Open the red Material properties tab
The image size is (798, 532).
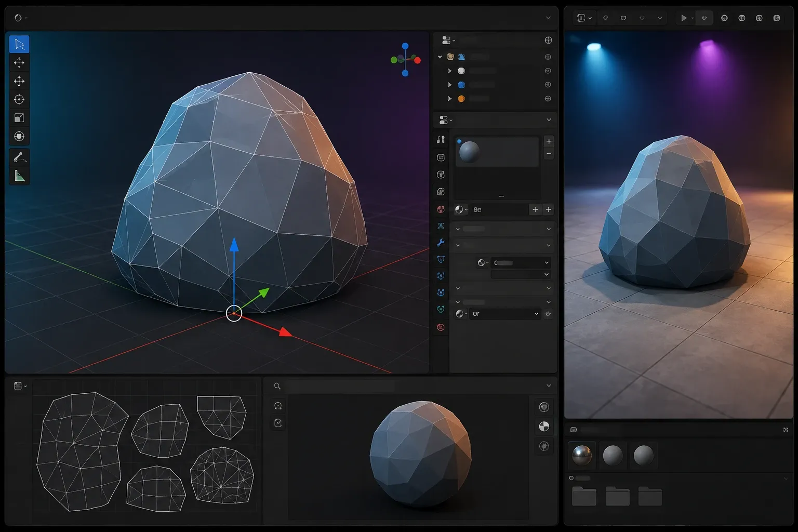coord(441,327)
